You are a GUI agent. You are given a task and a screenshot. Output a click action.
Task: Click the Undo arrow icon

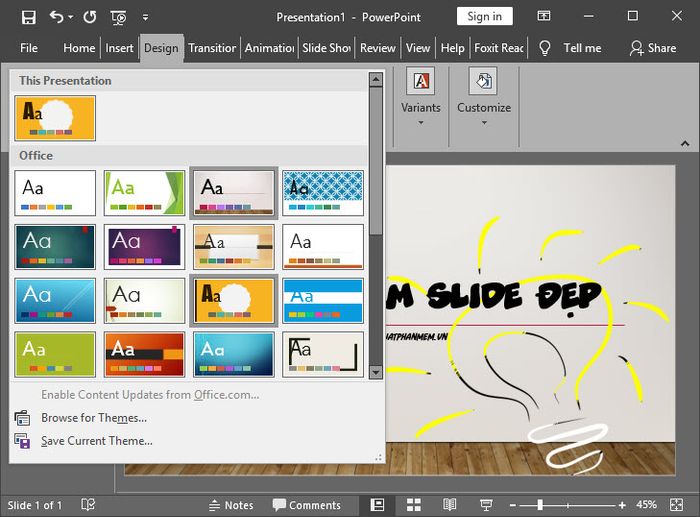pyautogui.click(x=56, y=17)
